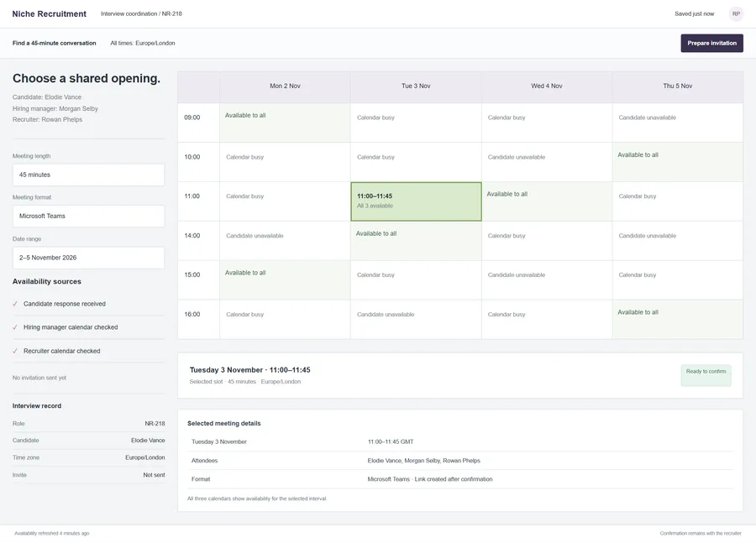
Task: Click Microsoft Teams · Link created after confirmation
Action: click(x=430, y=479)
